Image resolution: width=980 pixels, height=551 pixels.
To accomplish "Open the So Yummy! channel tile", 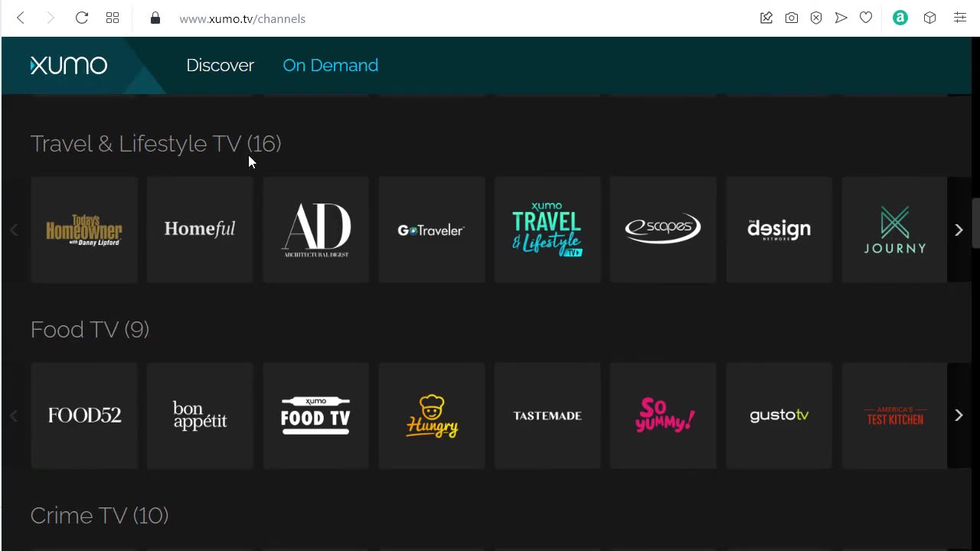I will click(x=663, y=416).
